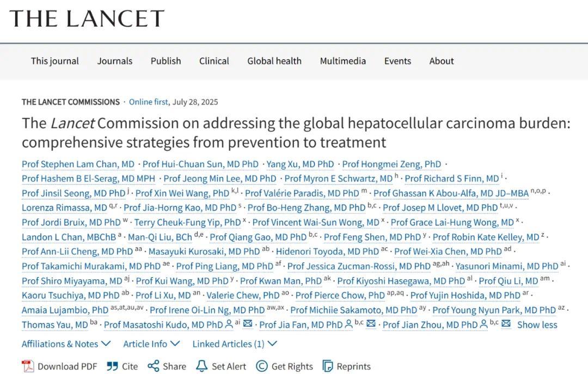Open the Global health menu
This screenshot has height=374, width=588.
274,61
